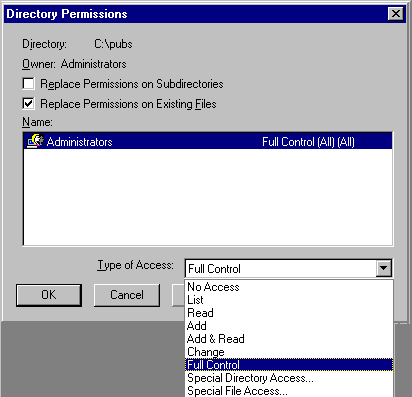Open Special File Access option
This screenshot has height=397, width=412.
tap(289, 391)
